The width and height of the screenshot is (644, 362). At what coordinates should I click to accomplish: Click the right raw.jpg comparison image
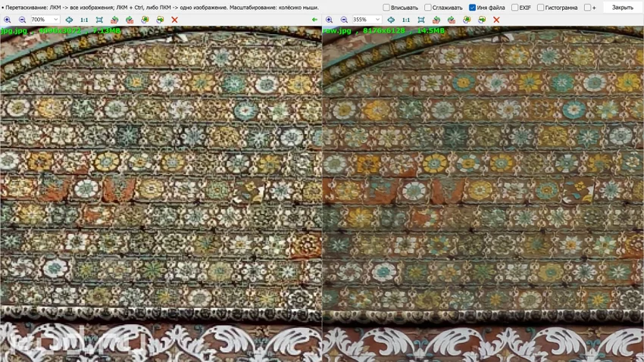coord(483,194)
